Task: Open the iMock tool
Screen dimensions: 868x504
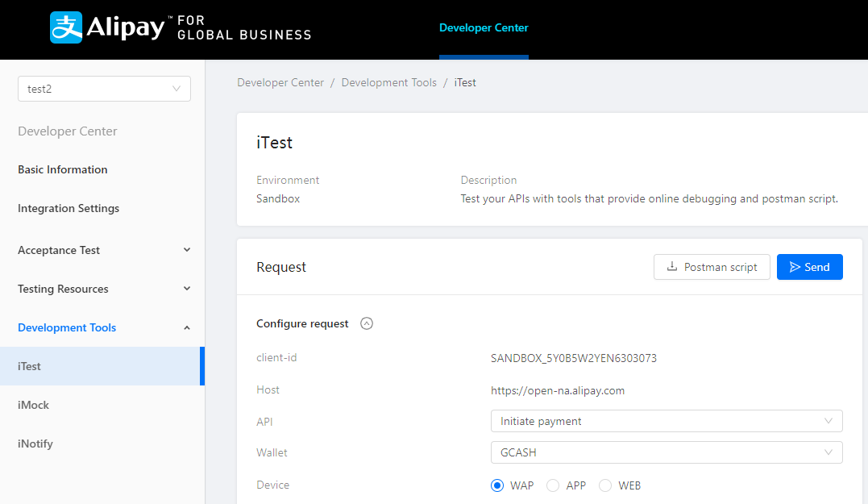Action: click(x=34, y=405)
